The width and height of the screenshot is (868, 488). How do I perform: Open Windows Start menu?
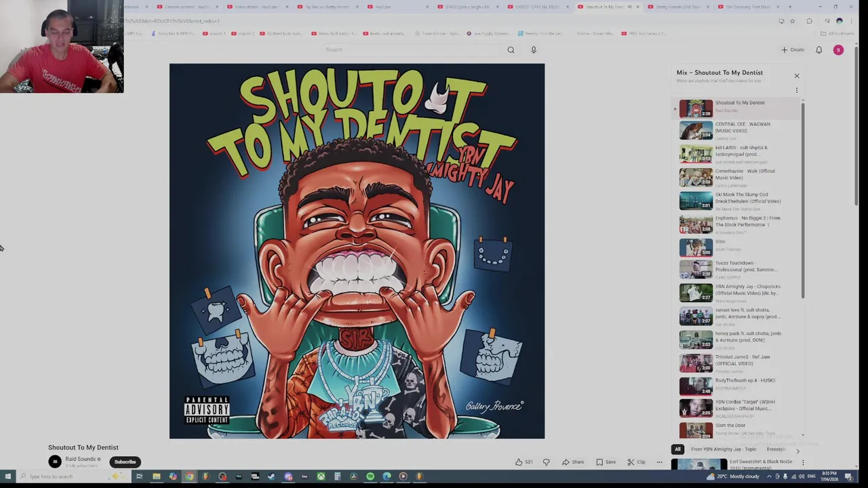coord(7,476)
